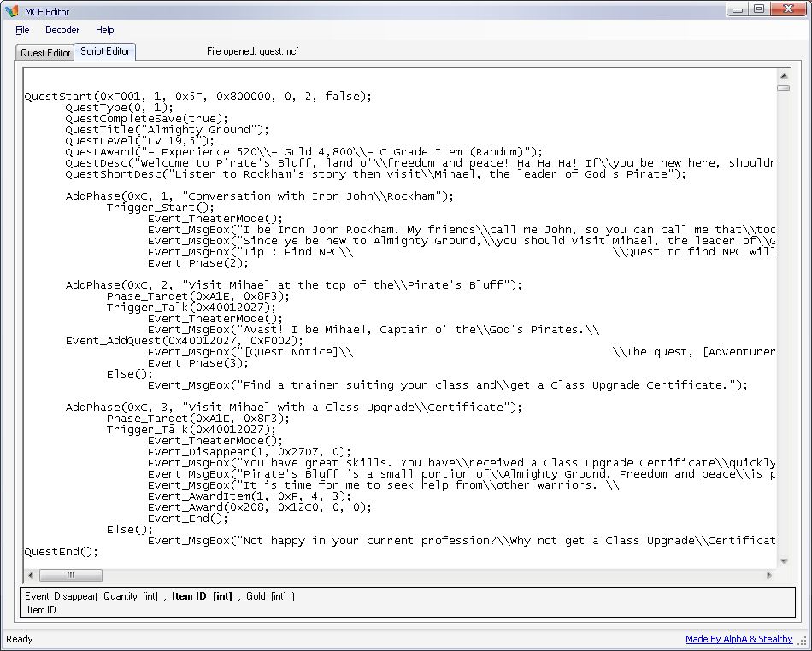Open the File menu
The image size is (812, 651).
[x=22, y=30]
